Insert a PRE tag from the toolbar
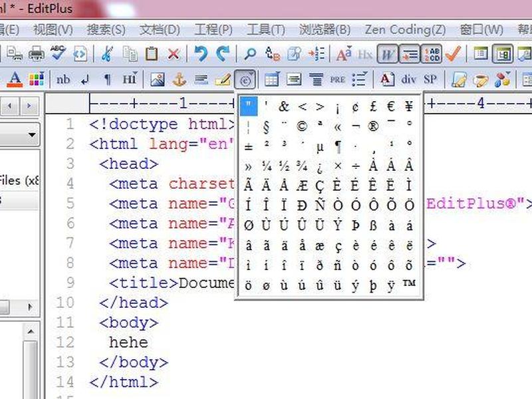532x399 pixels. 338,80
